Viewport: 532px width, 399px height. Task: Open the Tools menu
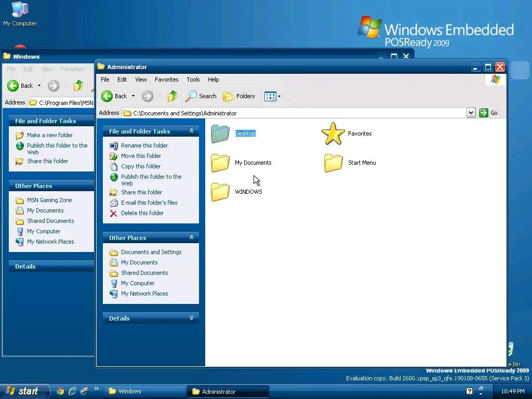coord(193,79)
